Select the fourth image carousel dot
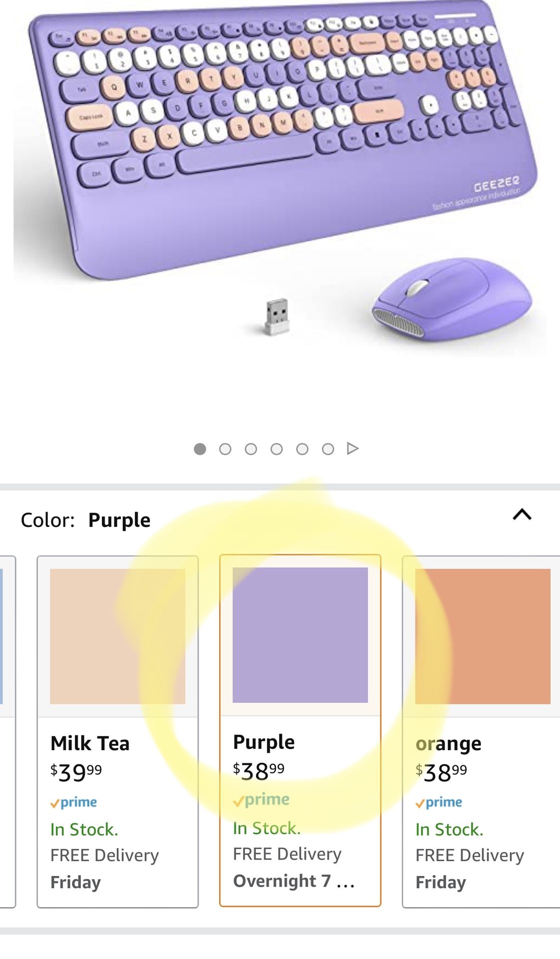 (277, 449)
